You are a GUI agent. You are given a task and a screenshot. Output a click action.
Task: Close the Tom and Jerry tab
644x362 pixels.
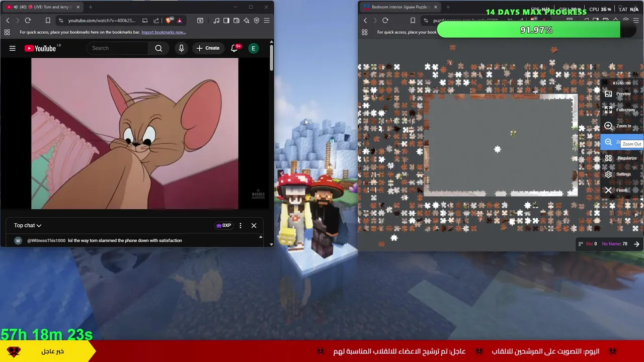tap(78, 7)
